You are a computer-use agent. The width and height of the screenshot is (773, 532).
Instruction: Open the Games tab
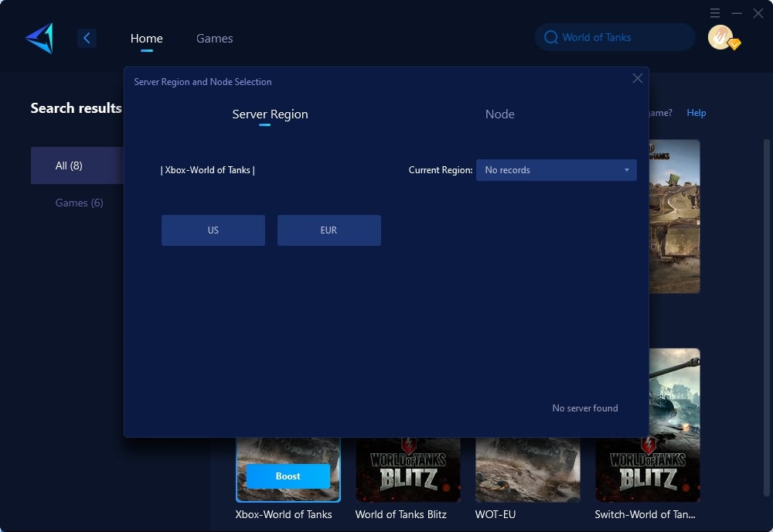point(214,38)
